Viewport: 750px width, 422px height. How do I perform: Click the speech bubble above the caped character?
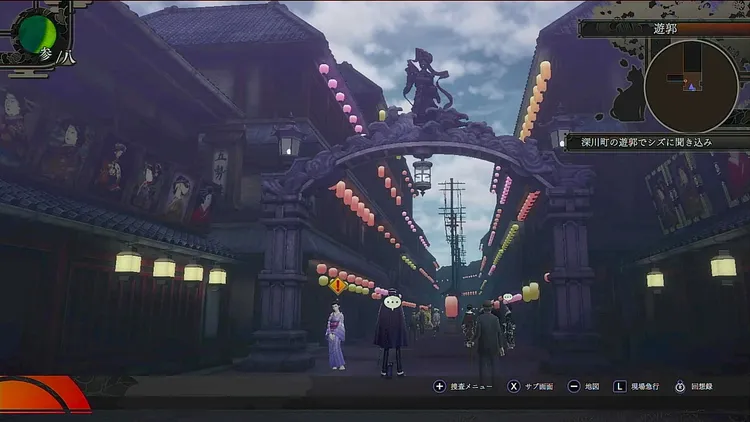pyautogui.click(x=392, y=300)
